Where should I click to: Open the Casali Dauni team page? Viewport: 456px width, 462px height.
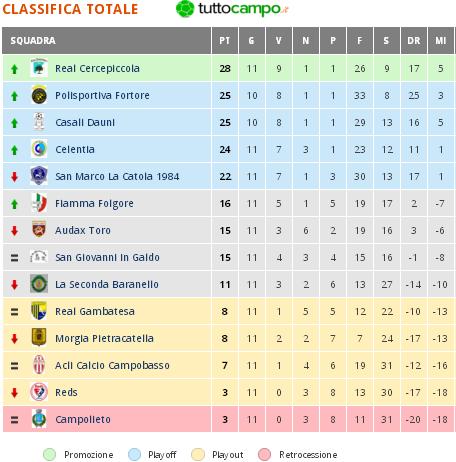[85, 122]
